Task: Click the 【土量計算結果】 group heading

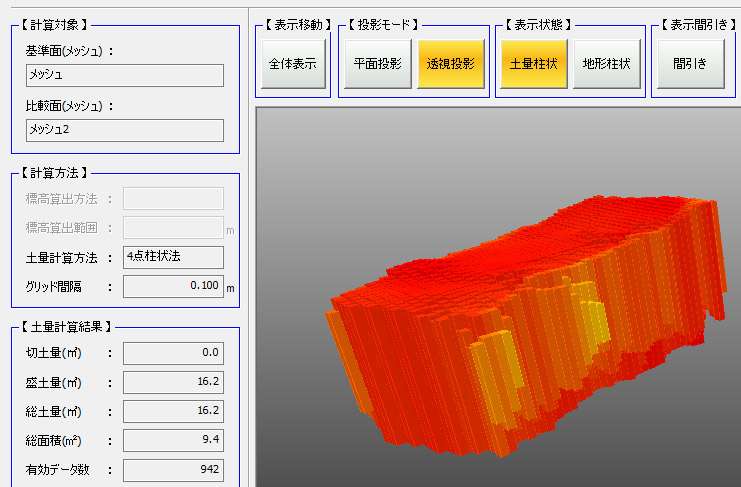Action: pos(67,327)
